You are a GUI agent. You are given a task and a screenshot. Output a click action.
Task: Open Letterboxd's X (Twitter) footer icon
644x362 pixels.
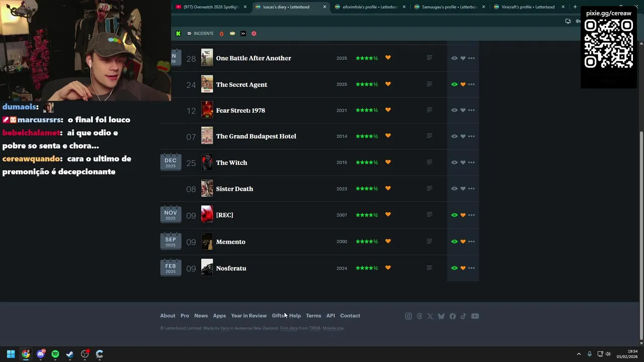click(430, 316)
